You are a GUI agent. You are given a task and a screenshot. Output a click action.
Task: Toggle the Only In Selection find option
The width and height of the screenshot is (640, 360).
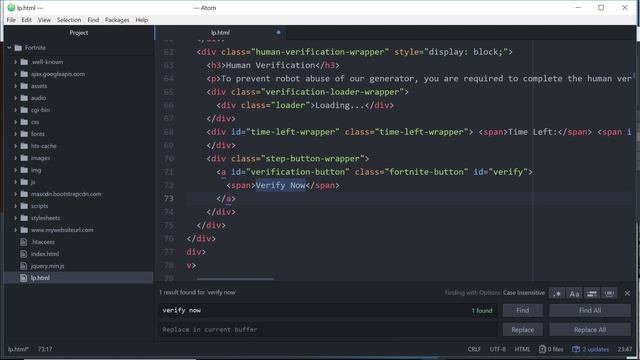pyautogui.click(x=592, y=293)
